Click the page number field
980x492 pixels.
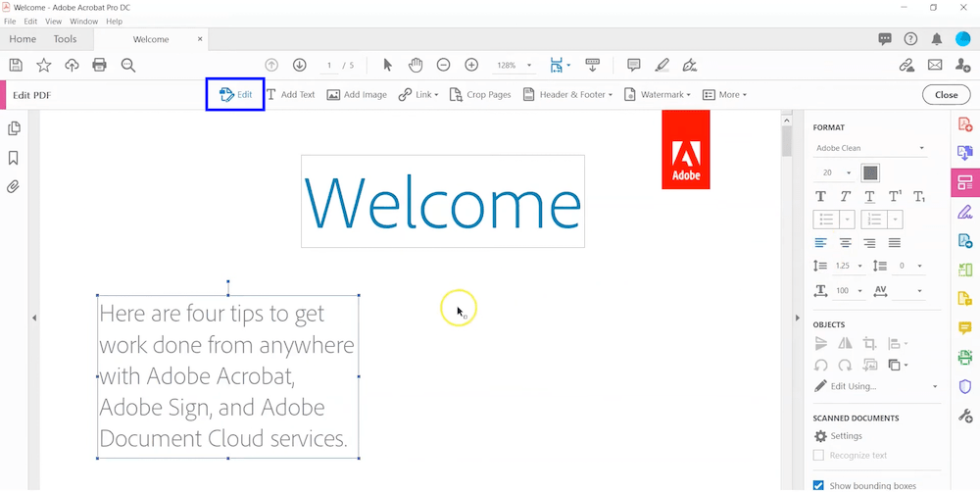328,65
